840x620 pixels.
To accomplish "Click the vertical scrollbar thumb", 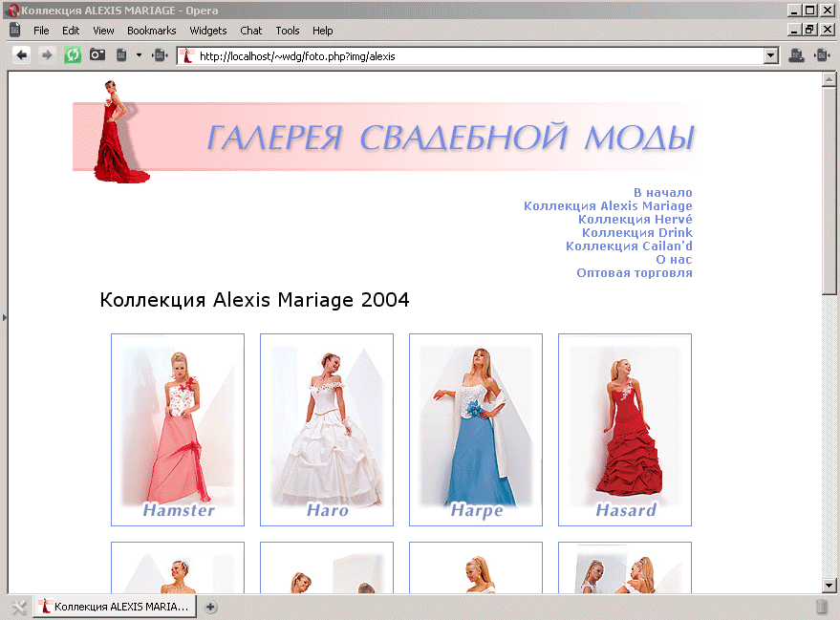I will (829, 191).
